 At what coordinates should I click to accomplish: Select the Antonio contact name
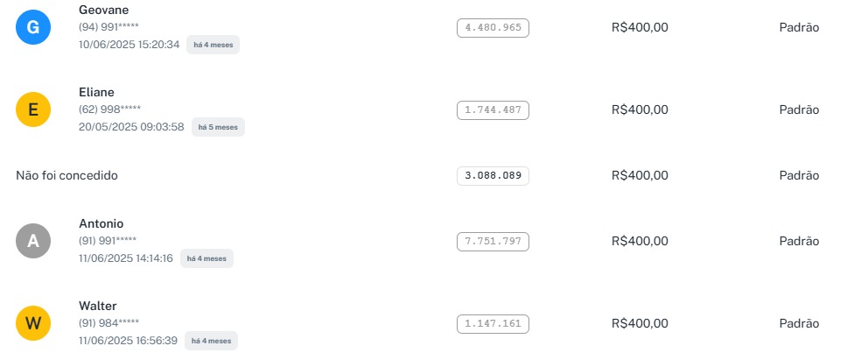(x=101, y=223)
